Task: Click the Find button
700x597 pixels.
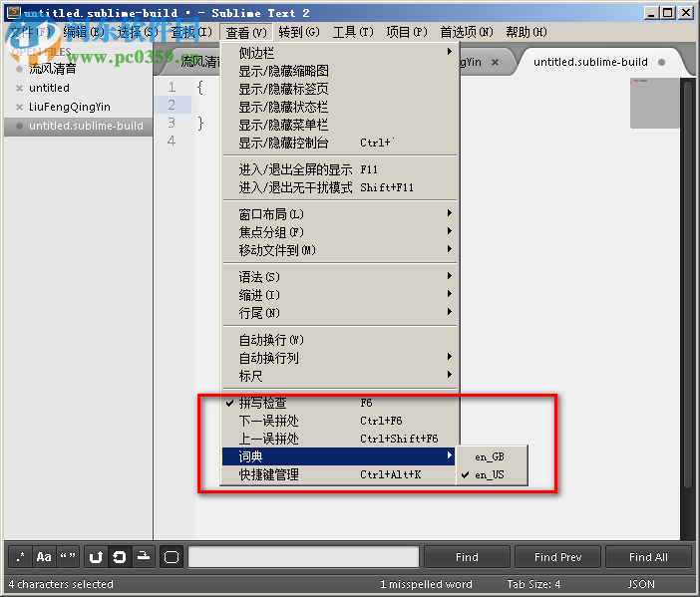Action: click(x=467, y=557)
